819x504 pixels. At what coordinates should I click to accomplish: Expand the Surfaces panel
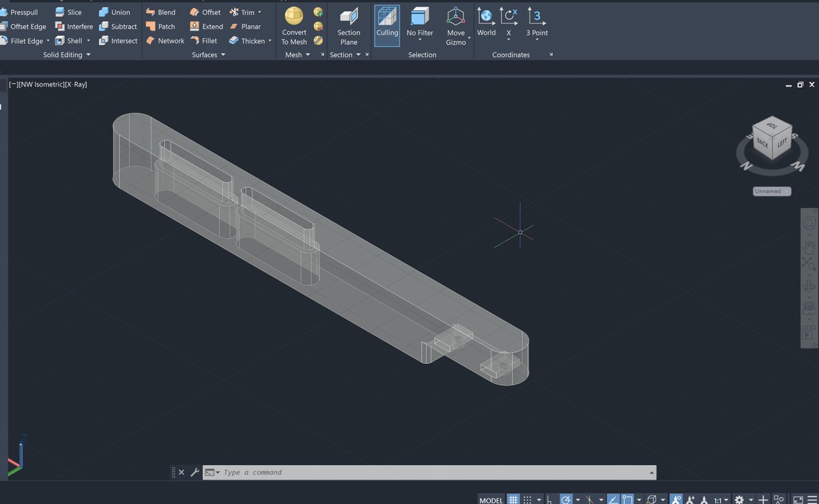tap(208, 55)
